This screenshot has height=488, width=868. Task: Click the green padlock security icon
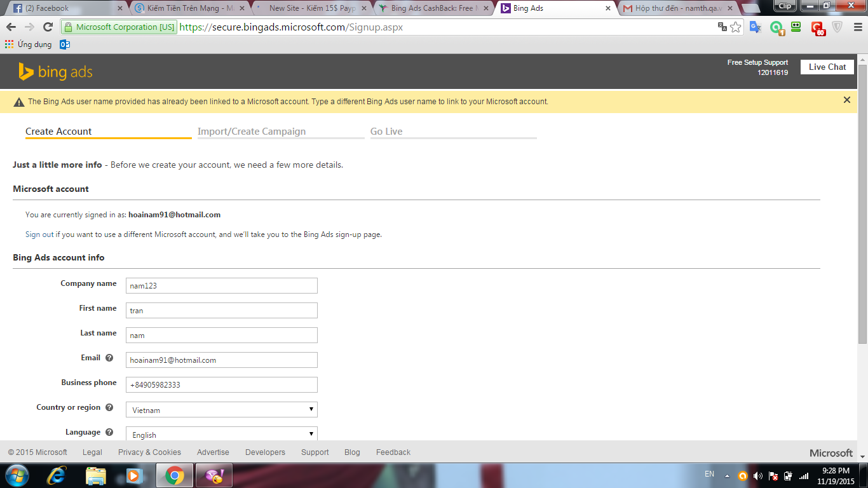coord(69,27)
